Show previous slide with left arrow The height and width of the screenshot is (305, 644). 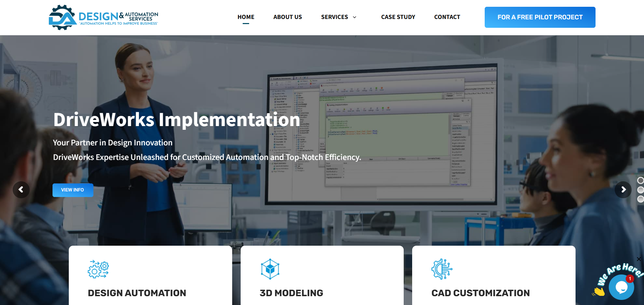point(21,190)
